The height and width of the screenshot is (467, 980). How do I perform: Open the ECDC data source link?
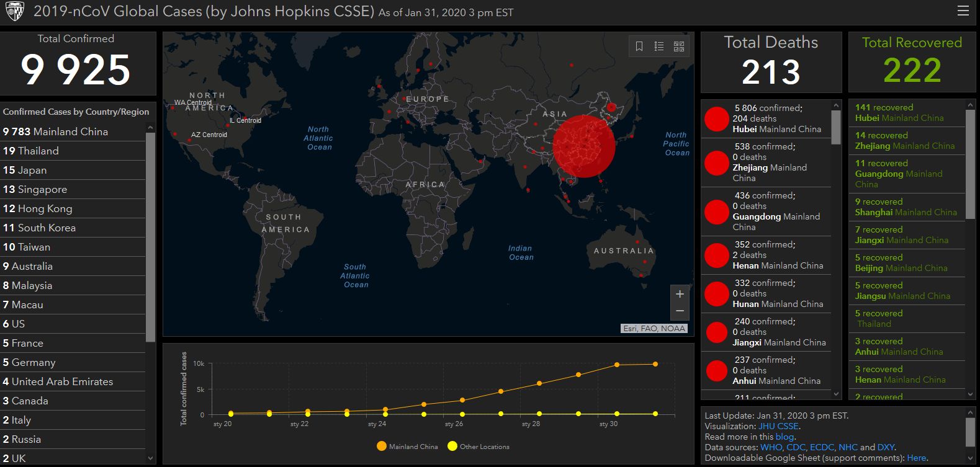(822, 447)
